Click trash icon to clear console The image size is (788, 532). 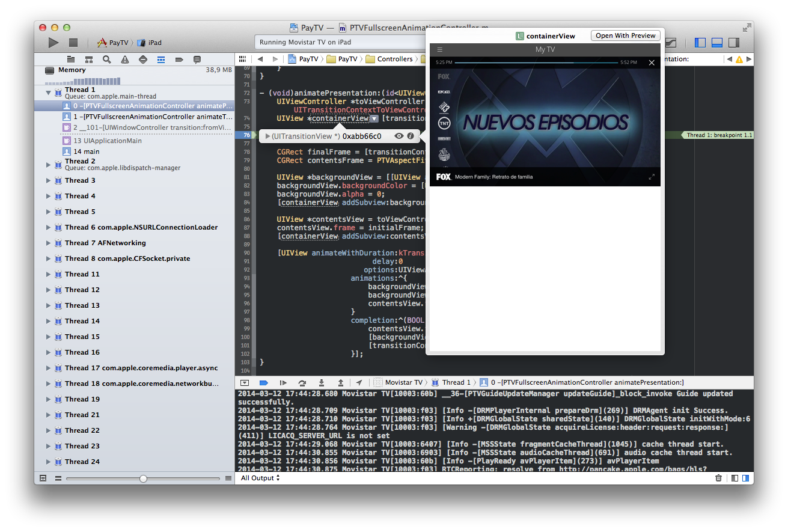coord(718,478)
